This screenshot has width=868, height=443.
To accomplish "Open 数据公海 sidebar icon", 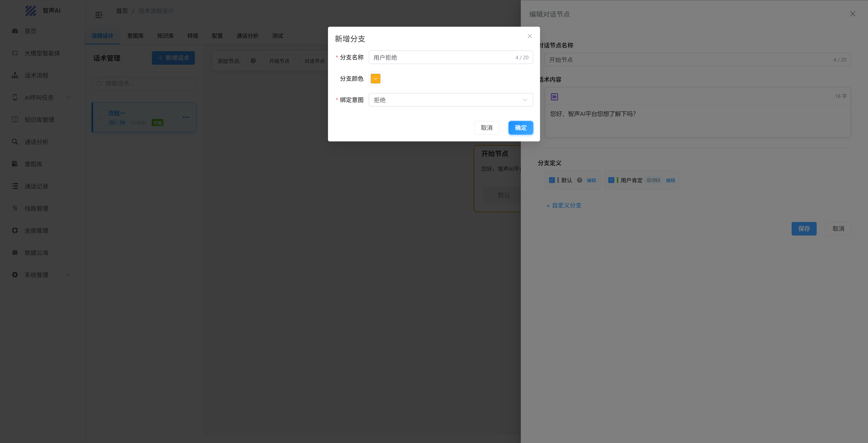I will click(x=15, y=252).
